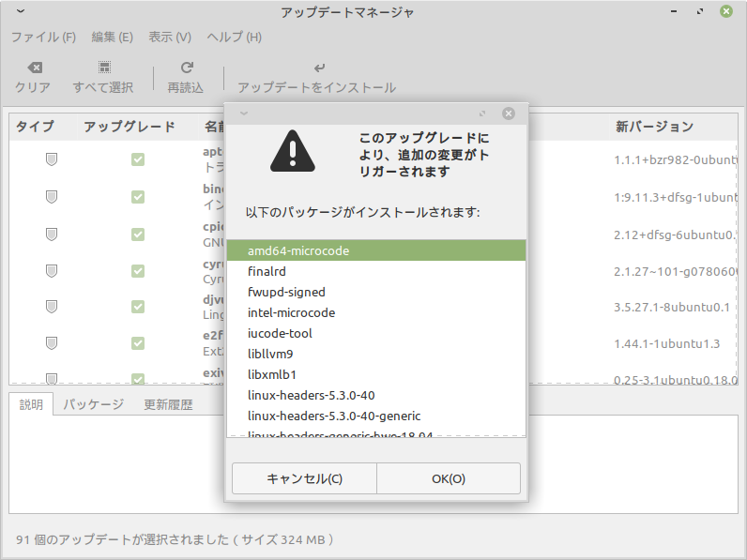Switch to the 更新履歴 tab
This screenshot has width=747, height=560.
point(168,404)
